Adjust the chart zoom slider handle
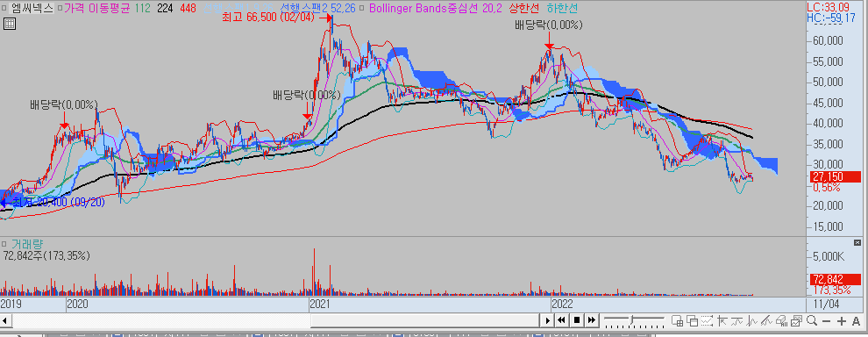This screenshot has height=337, width=868. pyautogui.click(x=631, y=319)
